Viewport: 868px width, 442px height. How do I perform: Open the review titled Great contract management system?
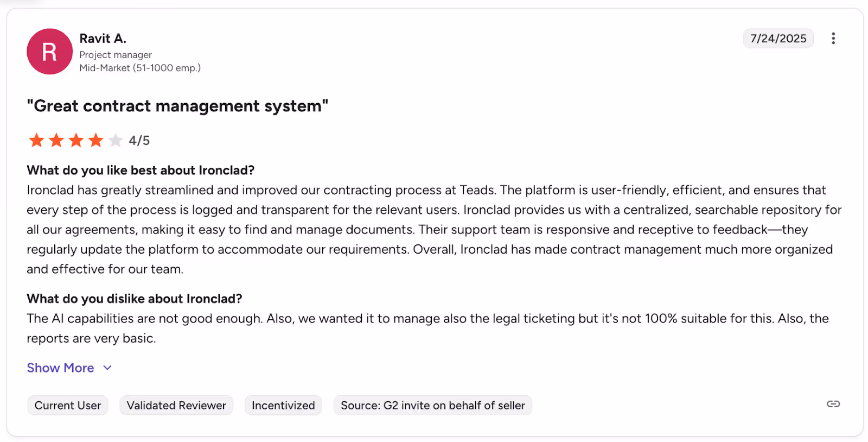pos(177,106)
